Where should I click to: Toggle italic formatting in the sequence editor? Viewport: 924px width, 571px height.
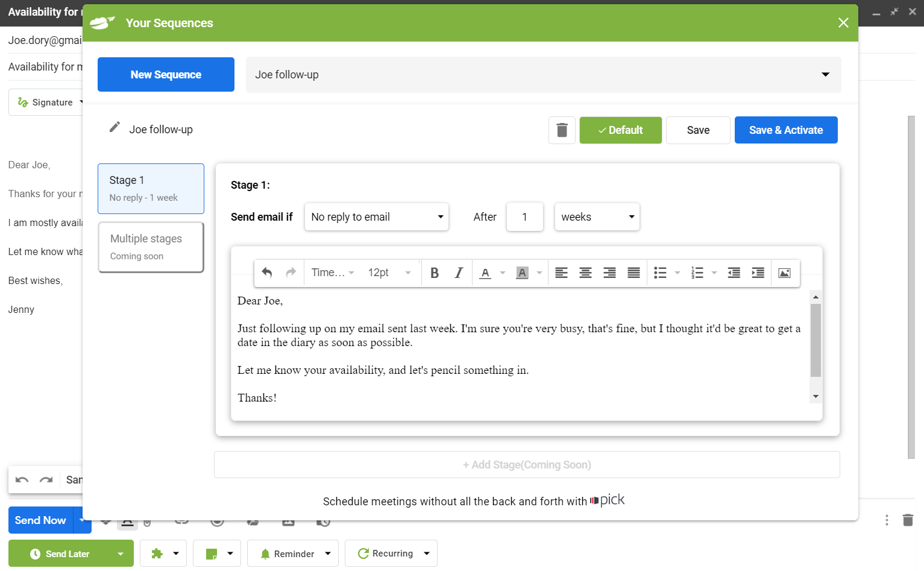point(459,273)
